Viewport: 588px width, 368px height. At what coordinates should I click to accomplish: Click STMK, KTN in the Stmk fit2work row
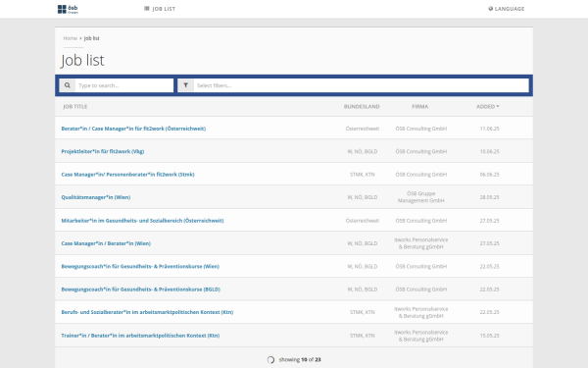coord(362,175)
